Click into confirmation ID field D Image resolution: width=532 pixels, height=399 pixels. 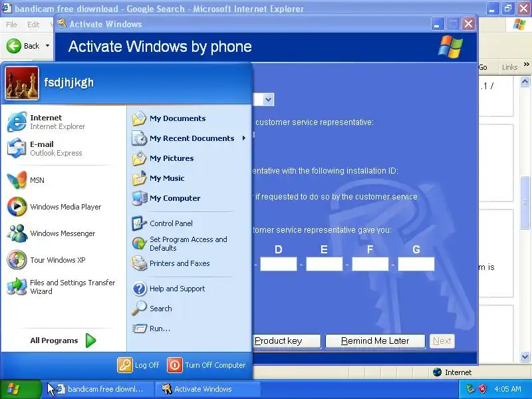pos(279,264)
